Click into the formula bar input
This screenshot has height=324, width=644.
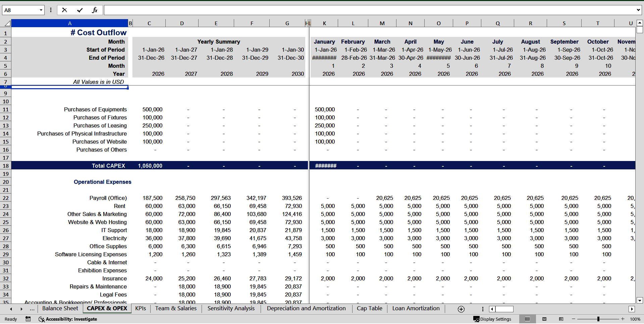369,10
